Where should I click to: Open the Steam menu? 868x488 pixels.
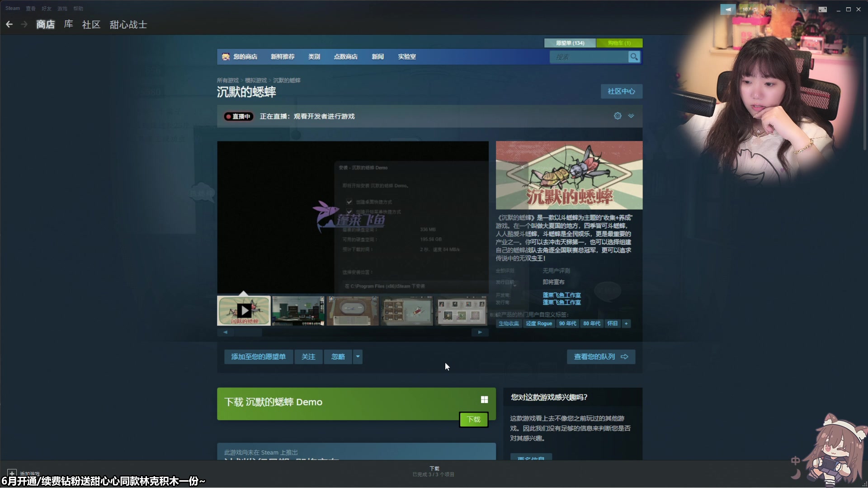[13, 9]
